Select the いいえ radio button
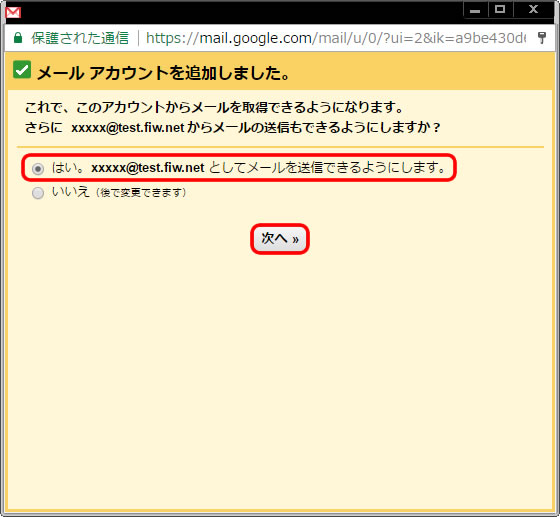Viewport: 560px width, 517px height. click(x=38, y=193)
